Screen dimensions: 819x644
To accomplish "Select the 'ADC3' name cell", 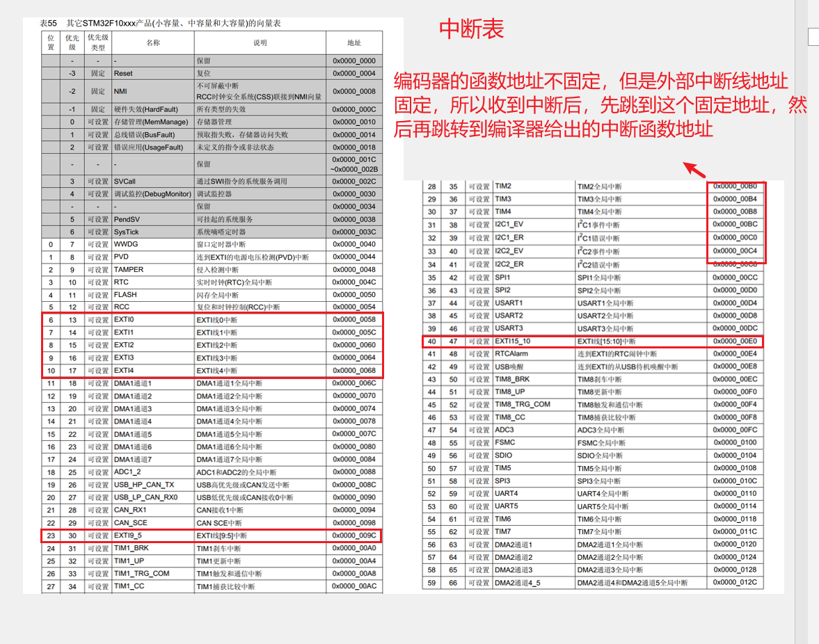I will point(534,430).
